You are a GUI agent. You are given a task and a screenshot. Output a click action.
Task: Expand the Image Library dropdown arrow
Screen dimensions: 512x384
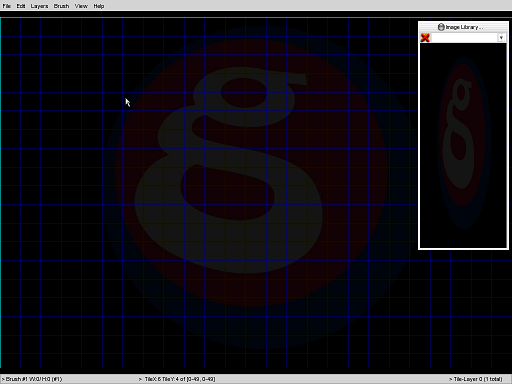click(501, 38)
